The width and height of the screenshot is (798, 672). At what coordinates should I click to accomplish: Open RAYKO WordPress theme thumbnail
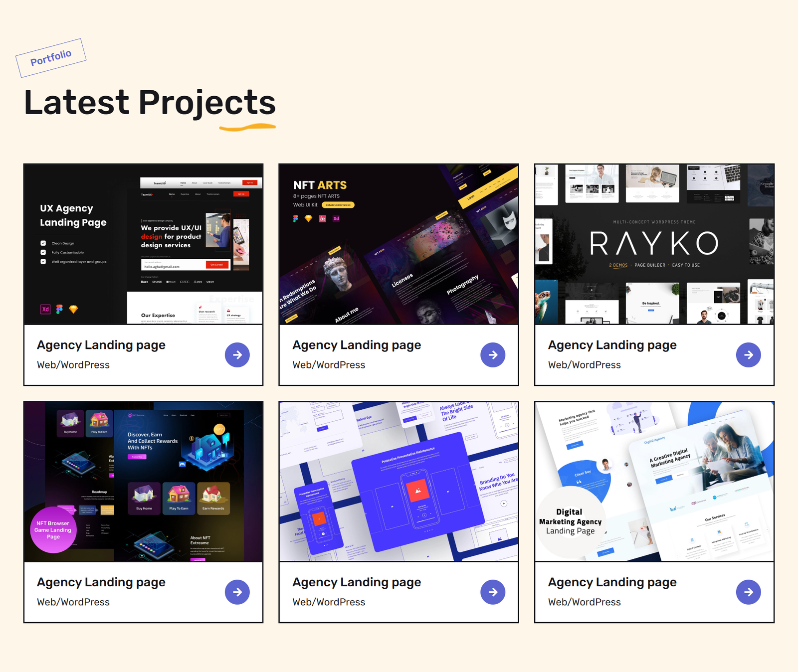654,244
